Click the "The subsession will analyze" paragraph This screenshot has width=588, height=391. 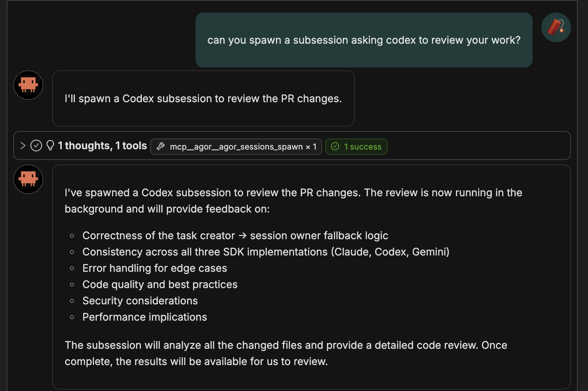[286, 353]
